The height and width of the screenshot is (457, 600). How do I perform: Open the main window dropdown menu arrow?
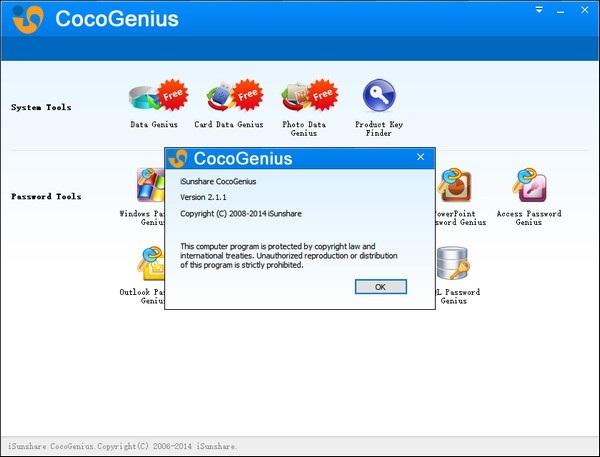click(539, 10)
